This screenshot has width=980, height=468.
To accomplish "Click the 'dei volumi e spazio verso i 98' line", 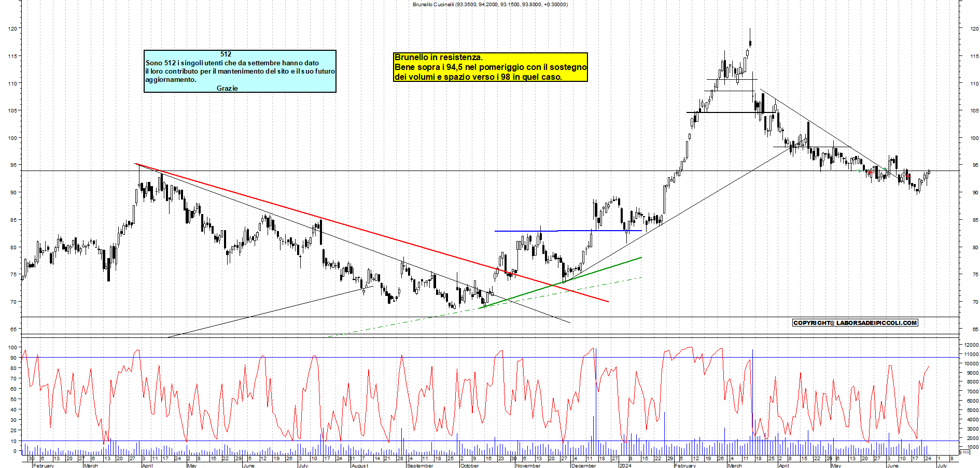I will 478,77.
